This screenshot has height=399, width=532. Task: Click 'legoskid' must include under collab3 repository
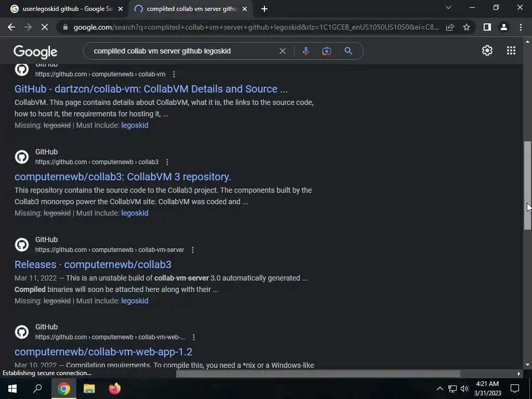tap(135, 213)
